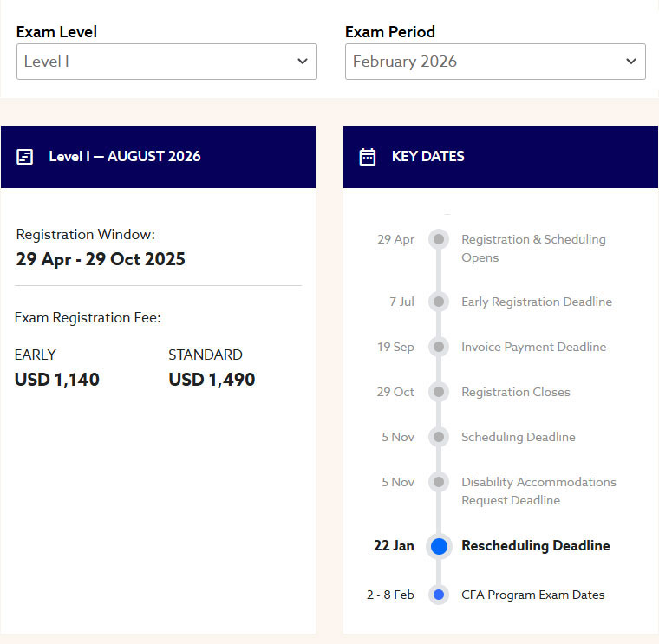This screenshot has width=659, height=644.
Task: Click the calendar icon beside Key Dates
Action: pyautogui.click(x=368, y=157)
